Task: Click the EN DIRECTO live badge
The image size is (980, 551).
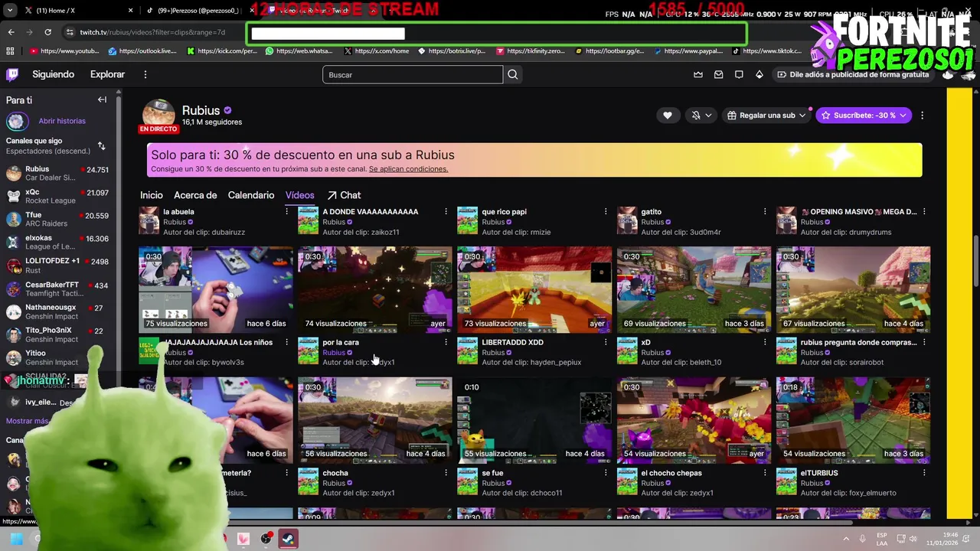Action: (x=158, y=129)
